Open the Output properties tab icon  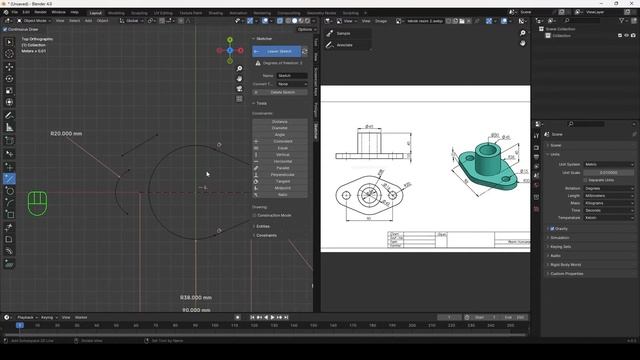[536, 157]
